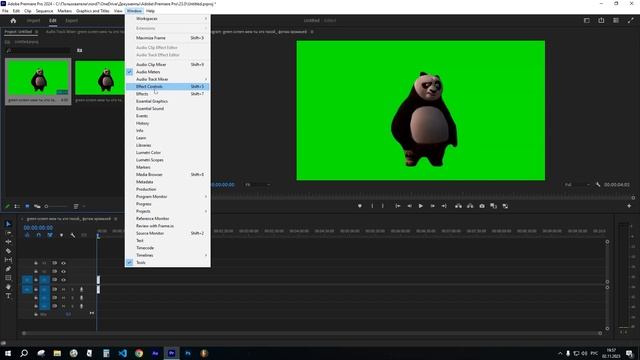Expand Projects submenu
Viewport: 640px width, 360px height.
coord(168,211)
